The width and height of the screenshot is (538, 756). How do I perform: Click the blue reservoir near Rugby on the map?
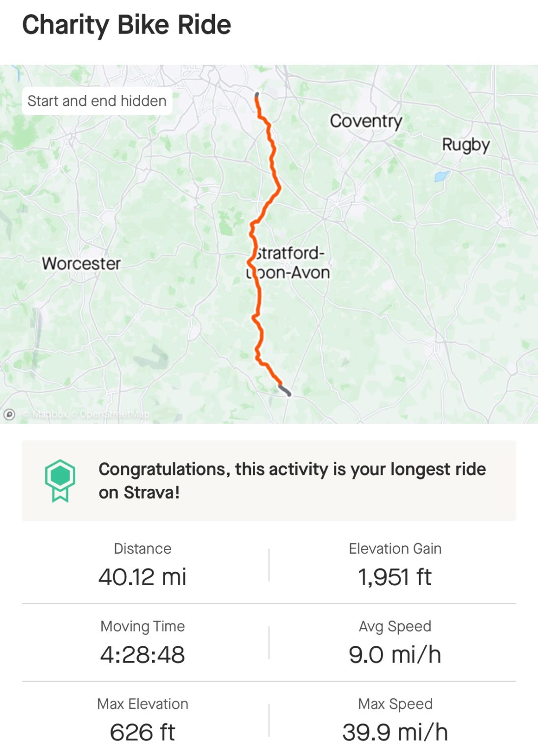tap(442, 176)
